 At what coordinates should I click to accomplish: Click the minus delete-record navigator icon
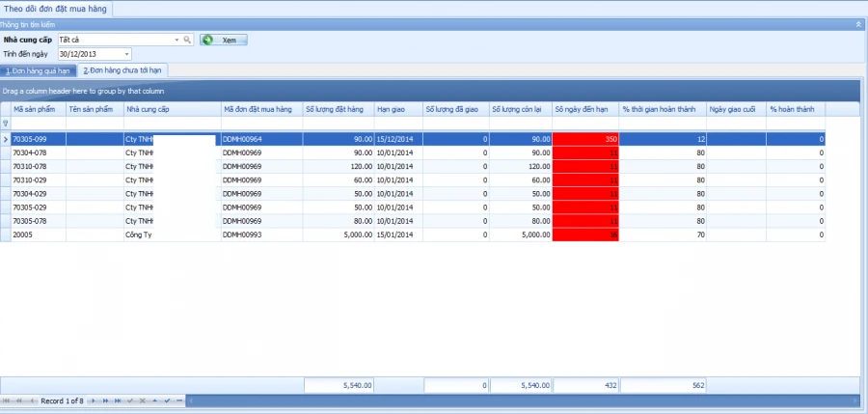click(179, 400)
